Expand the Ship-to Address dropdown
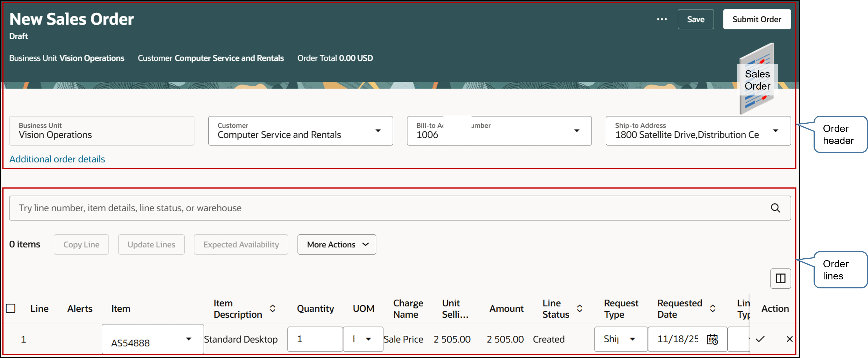Viewport: 868px width, 358px height. click(x=776, y=131)
